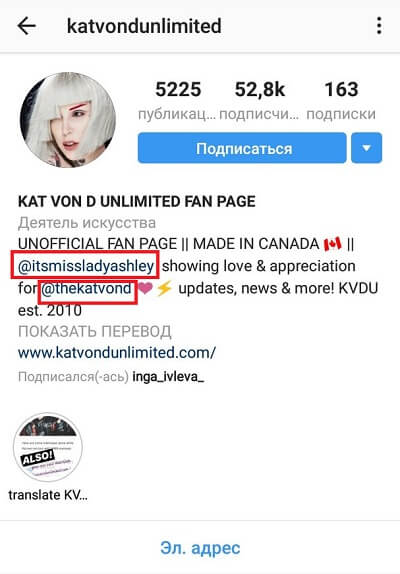
Task: Open the @itsmissladyashley mention link
Action: coord(86,266)
